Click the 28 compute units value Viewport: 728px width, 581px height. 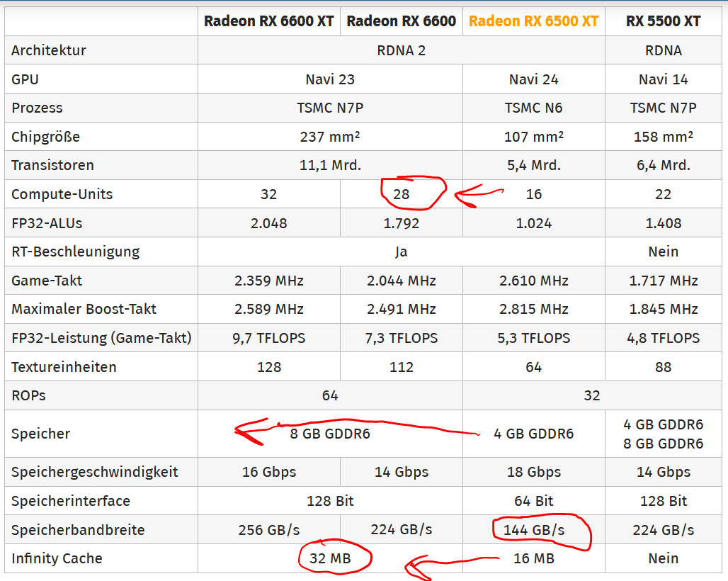coord(401,194)
